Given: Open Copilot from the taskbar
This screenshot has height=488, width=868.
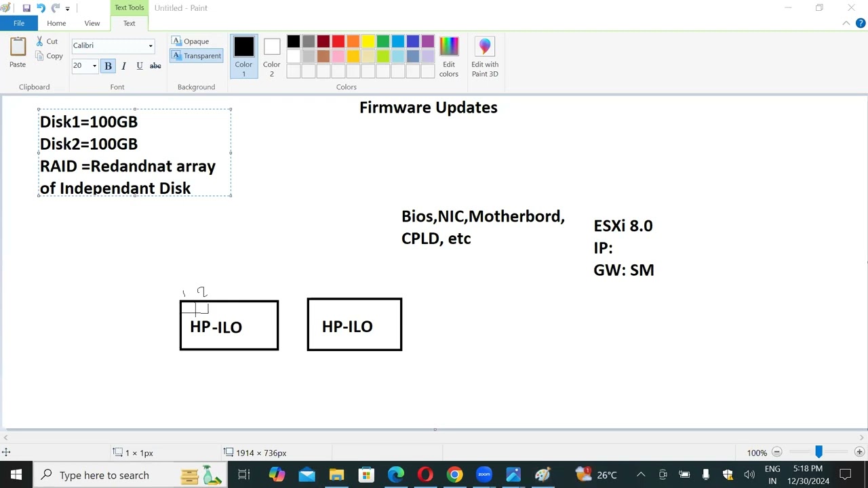Looking at the screenshot, I should tap(277, 474).
